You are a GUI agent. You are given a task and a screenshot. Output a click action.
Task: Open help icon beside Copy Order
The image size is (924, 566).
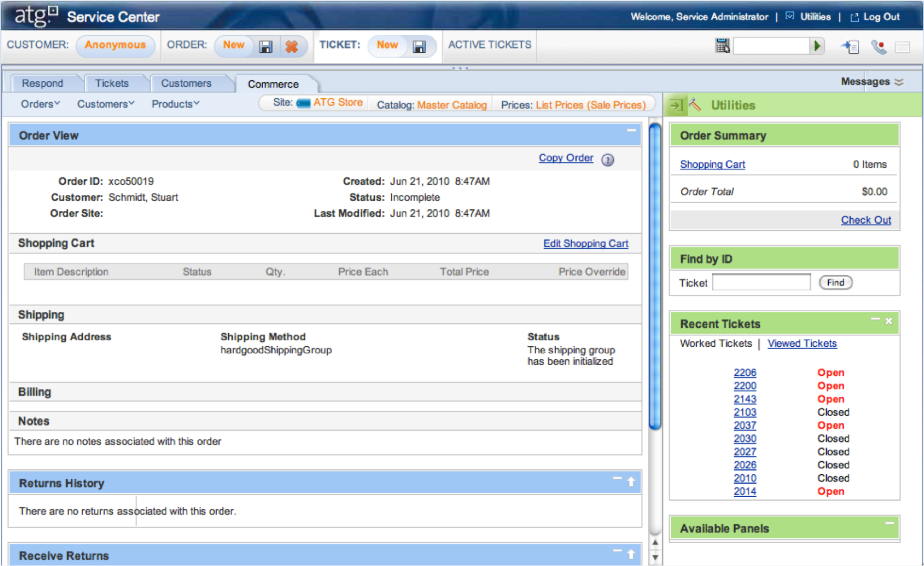pyautogui.click(x=608, y=160)
